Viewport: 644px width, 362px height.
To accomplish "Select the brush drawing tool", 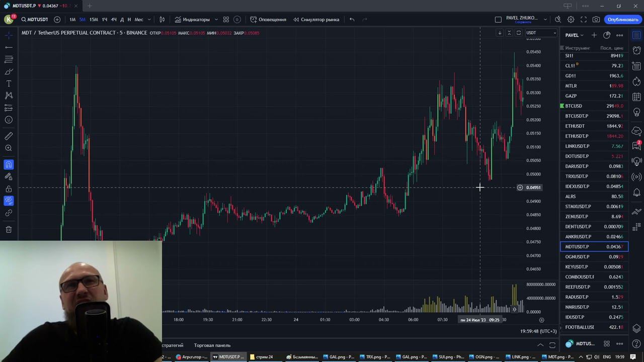I will click(9, 71).
